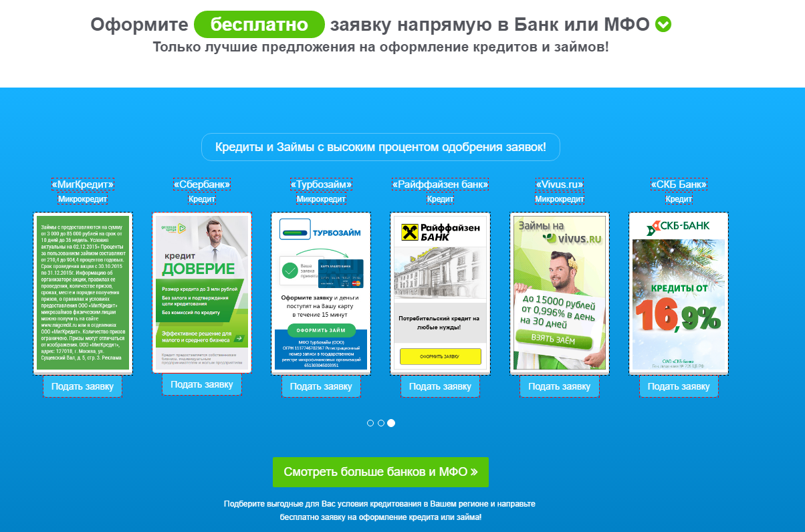Click 'Кредит' label under «СКБ Банк»
Viewport: 805px width, 532px height.
679,199
